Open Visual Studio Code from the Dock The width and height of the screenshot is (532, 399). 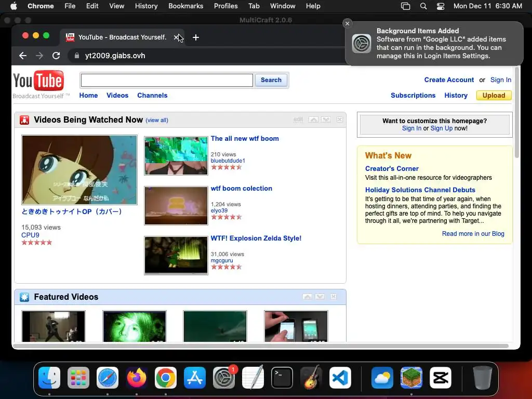340,378
